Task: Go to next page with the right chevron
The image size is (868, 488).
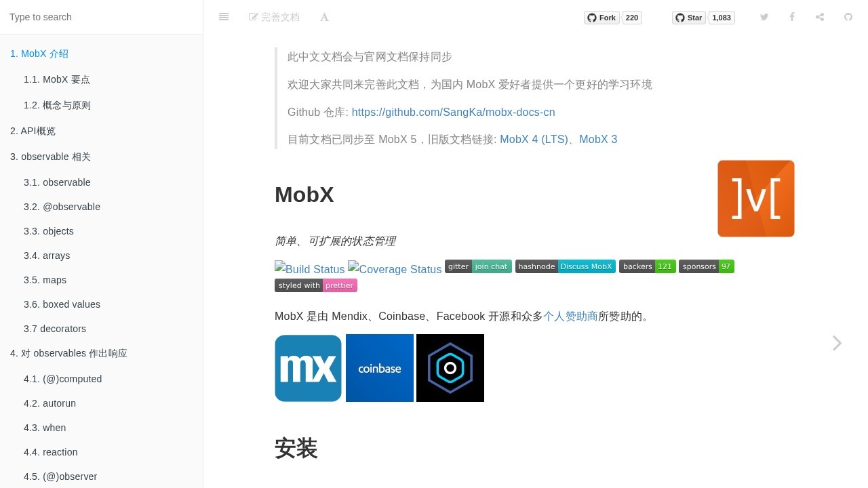Action: (x=837, y=343)
